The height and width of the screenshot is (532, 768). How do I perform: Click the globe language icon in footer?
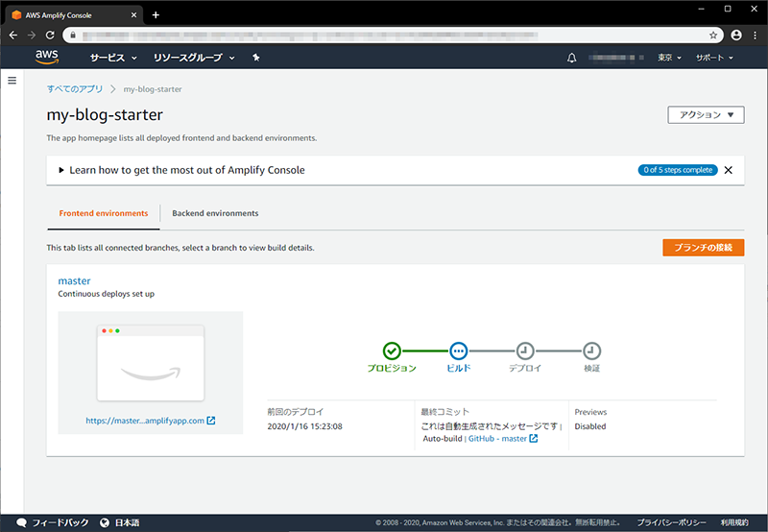click(105, 522)
